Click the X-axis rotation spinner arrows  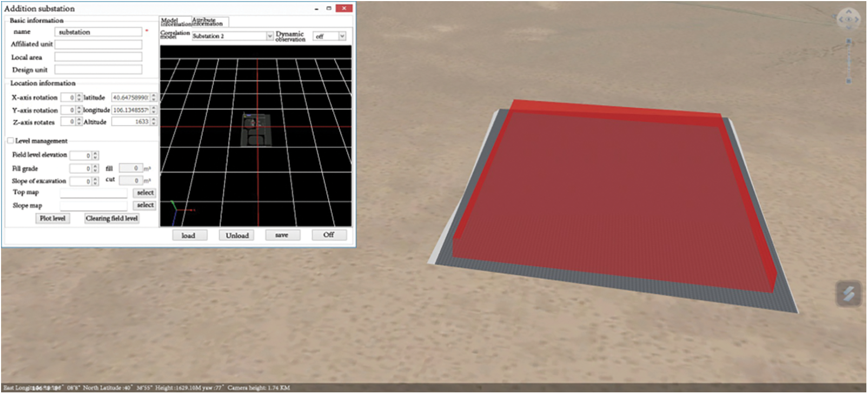[79, 97]
